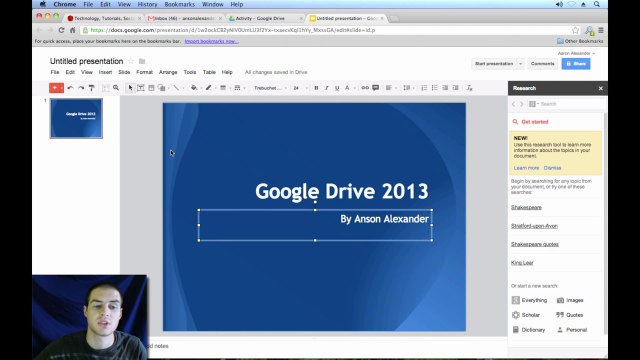This screenshot has height=360, width=640.
Task: Redo the last undone action
Action: [81, 88]
